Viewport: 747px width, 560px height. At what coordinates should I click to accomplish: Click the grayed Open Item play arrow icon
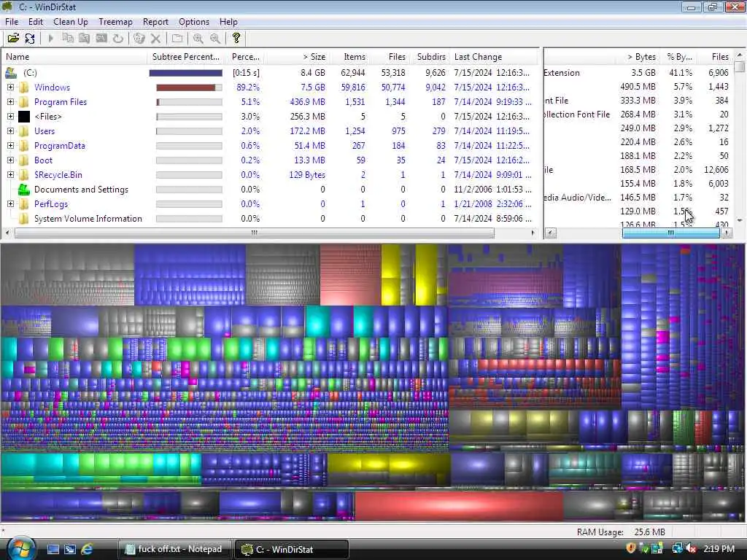51,39
